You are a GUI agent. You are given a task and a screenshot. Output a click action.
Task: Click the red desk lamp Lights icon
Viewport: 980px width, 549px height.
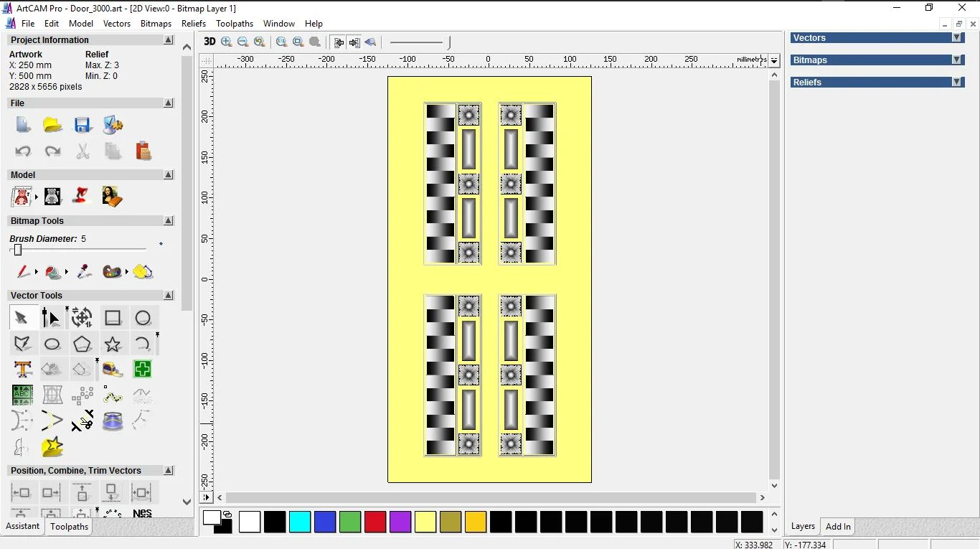pos(82,196)
